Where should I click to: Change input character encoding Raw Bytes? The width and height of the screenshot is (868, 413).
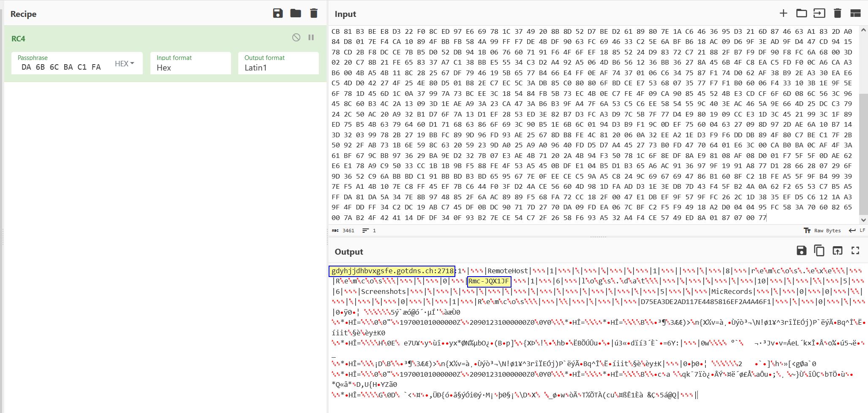click(822, 231)
